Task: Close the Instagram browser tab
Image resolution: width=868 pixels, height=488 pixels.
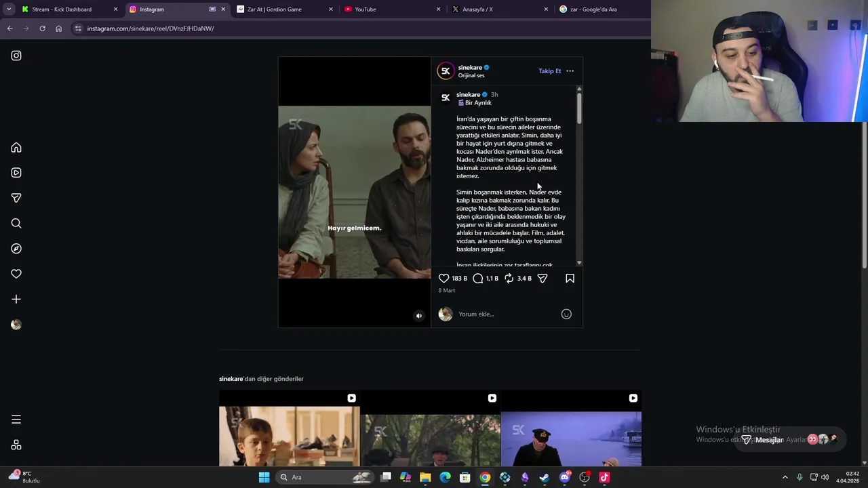Action: pos(223,9)
